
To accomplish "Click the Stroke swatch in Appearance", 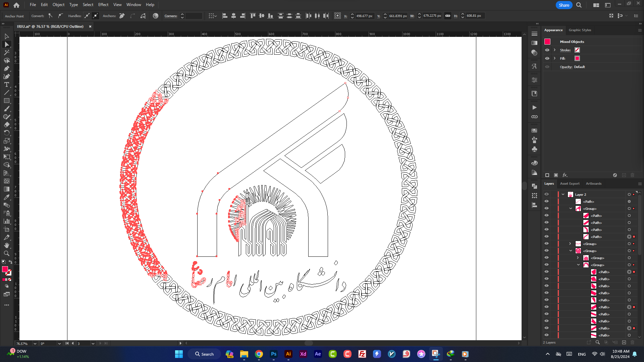I will [x=577, y=50].
